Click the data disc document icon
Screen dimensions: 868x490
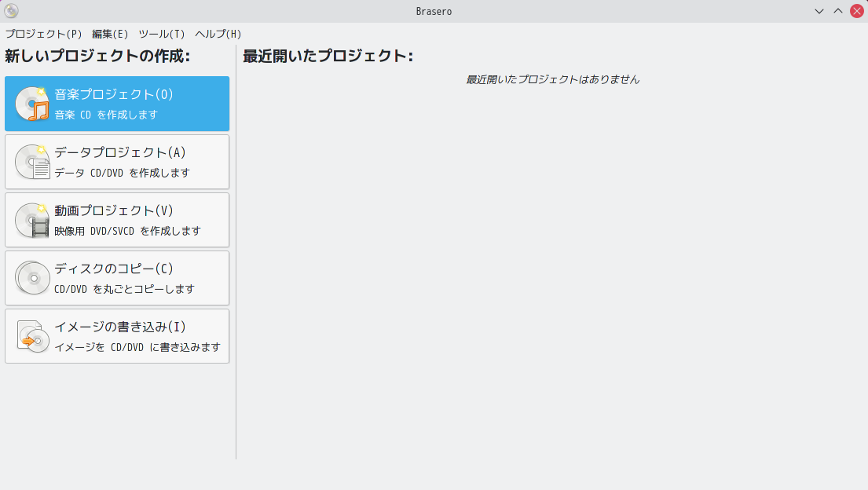click(x=32, y=162)
